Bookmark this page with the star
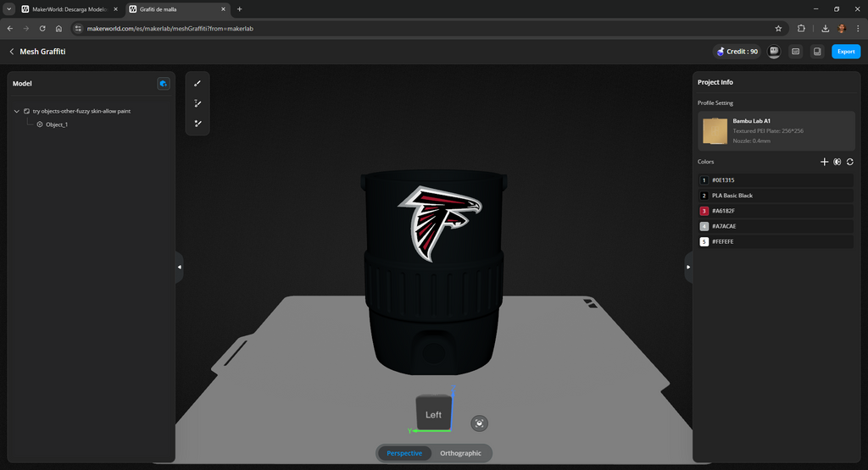 [778, 28]
